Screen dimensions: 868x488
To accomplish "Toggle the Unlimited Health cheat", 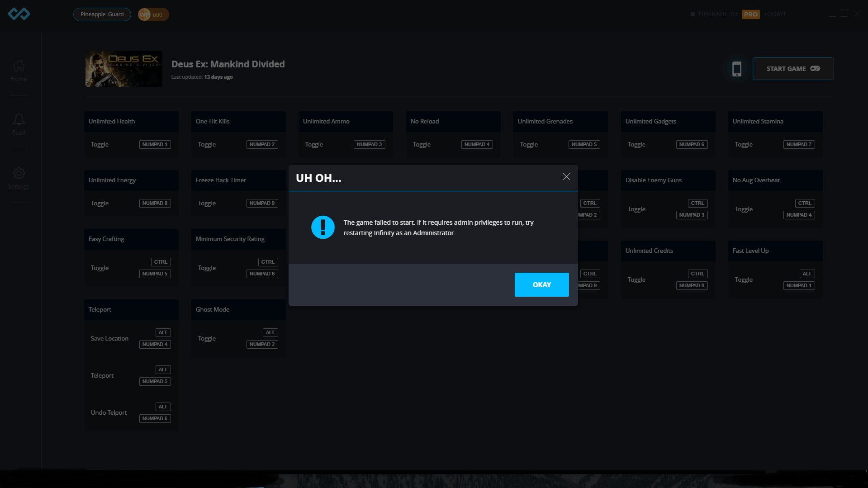I will 100,145.
